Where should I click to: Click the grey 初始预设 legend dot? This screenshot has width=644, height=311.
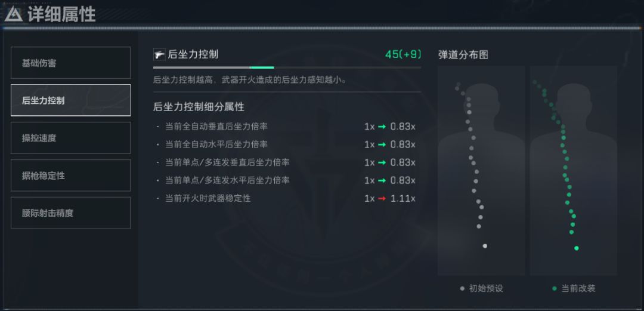click(462, 288)
